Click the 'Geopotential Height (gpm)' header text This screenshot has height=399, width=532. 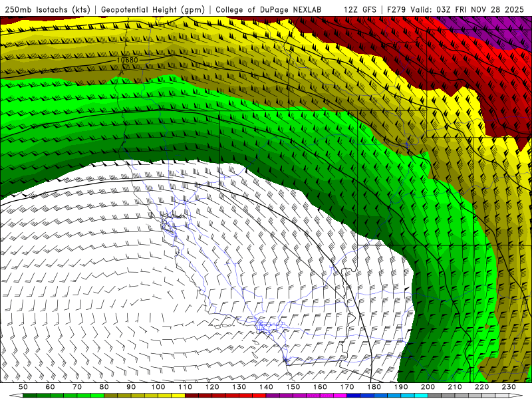tap(153, 9)
